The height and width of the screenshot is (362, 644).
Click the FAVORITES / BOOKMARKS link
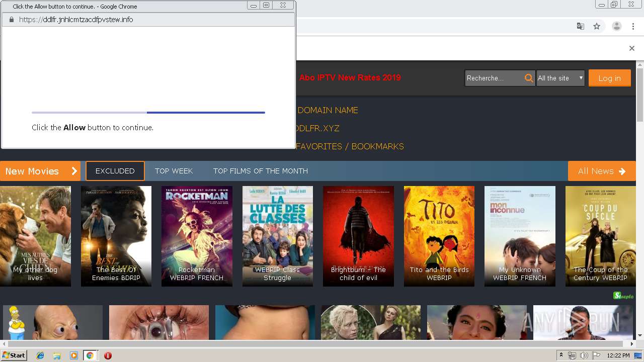click(350, 146)
